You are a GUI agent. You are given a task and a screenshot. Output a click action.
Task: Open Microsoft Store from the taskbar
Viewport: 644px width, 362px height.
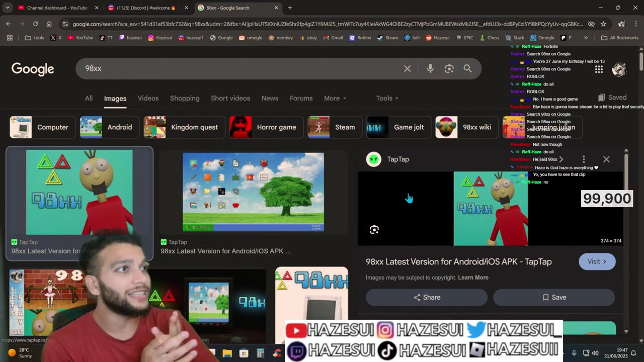tap(244, 353)
